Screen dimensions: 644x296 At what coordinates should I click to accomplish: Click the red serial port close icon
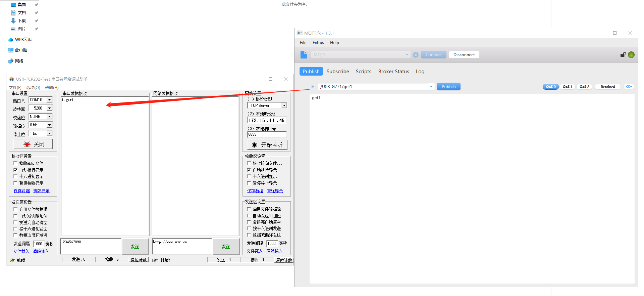(27, 144)
